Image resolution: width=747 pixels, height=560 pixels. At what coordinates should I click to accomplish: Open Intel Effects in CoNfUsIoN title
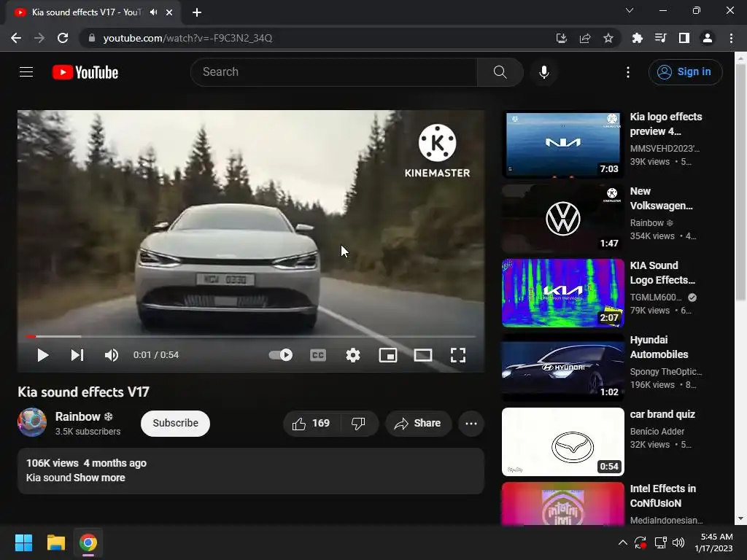click(662, 496)
